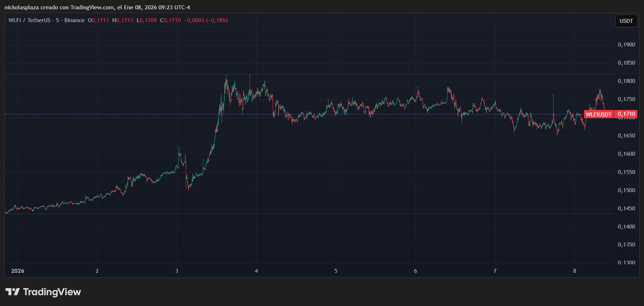Click the low value L0,1709

pyautogui.click(x=147, y=20)
